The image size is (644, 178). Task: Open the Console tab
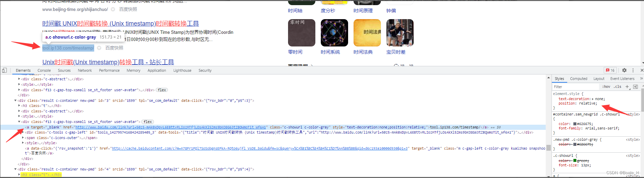point(44,70)
